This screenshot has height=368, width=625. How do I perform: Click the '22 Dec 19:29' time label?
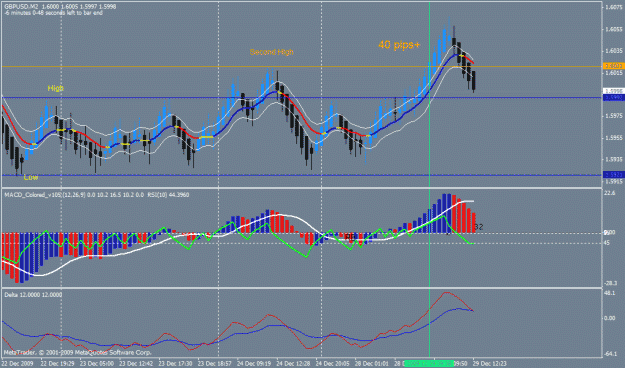point(57,364)
